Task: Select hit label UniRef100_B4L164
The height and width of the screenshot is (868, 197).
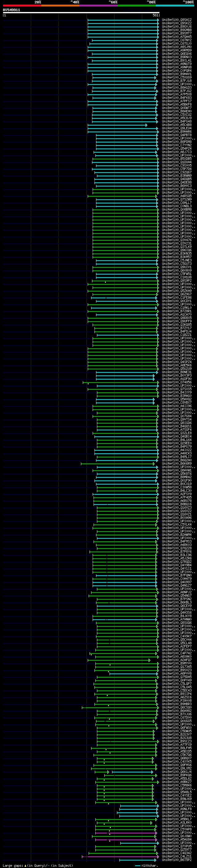Action: click(x=177, y=440)
